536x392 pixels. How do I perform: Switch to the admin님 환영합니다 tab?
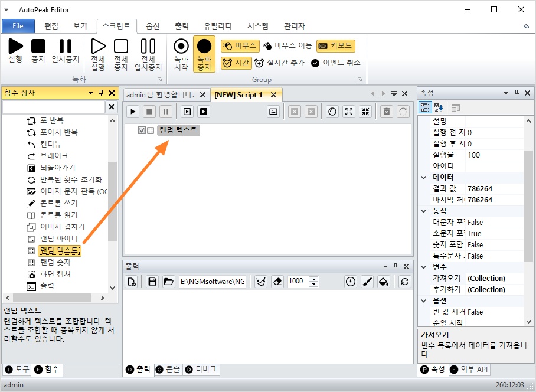[x=160, y=94]
